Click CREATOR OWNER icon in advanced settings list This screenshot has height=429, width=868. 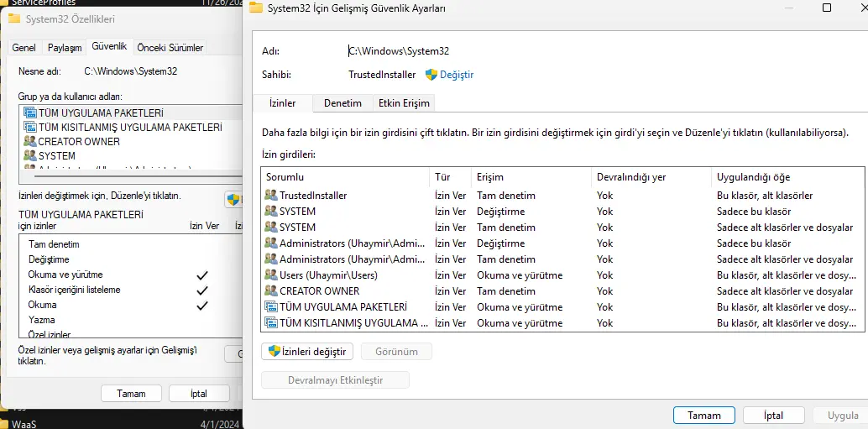point(270,291)
